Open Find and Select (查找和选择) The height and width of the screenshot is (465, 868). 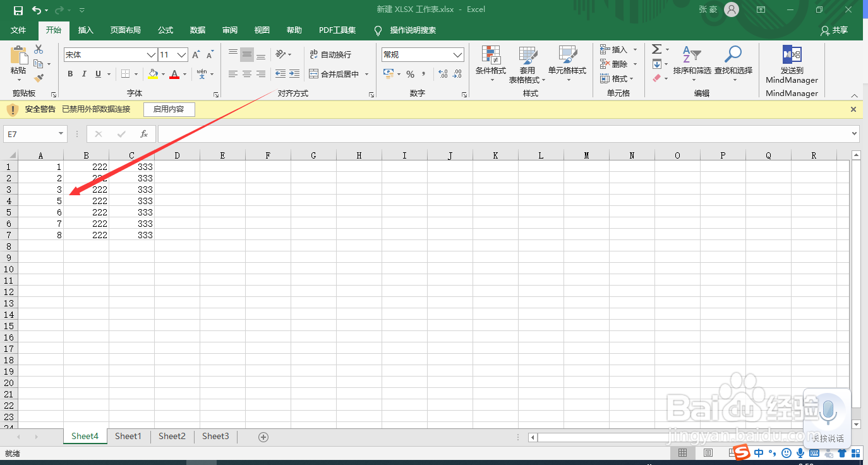(x=733, y=64)
